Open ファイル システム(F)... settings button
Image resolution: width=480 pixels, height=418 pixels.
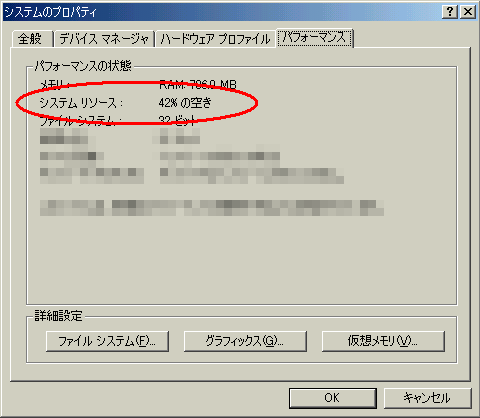click(107, 341)
